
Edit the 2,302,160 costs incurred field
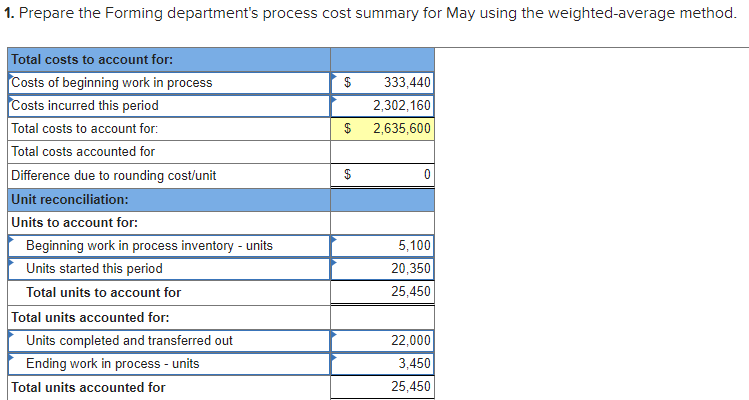pyautogui.click(x=383, y=106)
